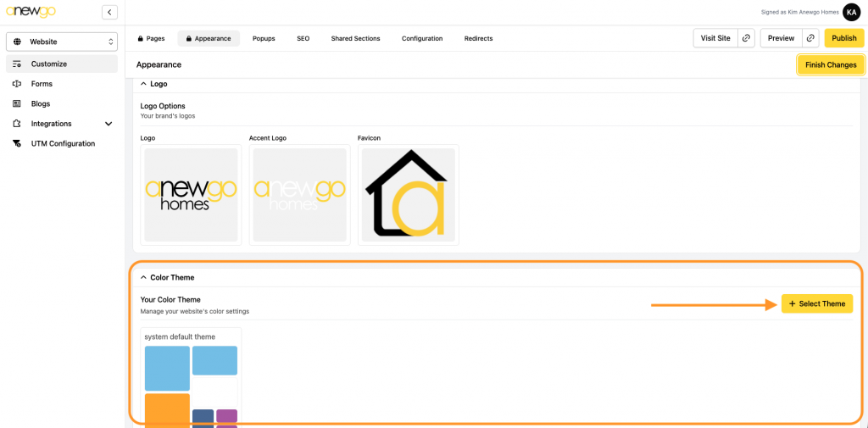
Task: Click the Publish button
Action: 843,38
